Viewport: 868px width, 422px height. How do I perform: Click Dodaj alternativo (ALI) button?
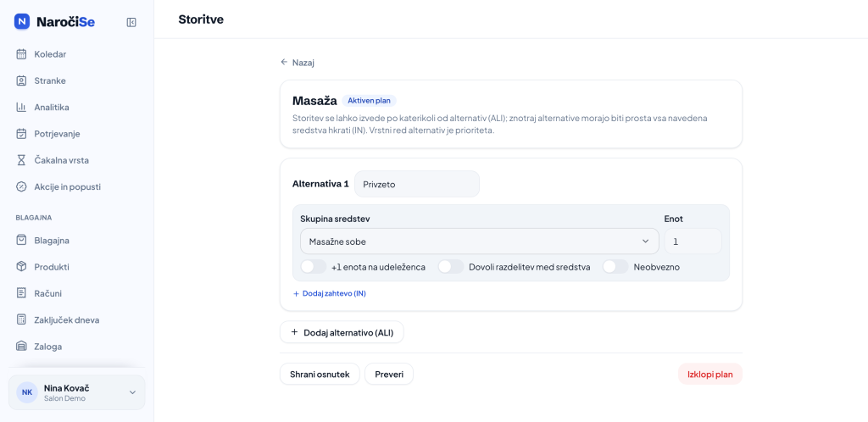coord(342,332)
